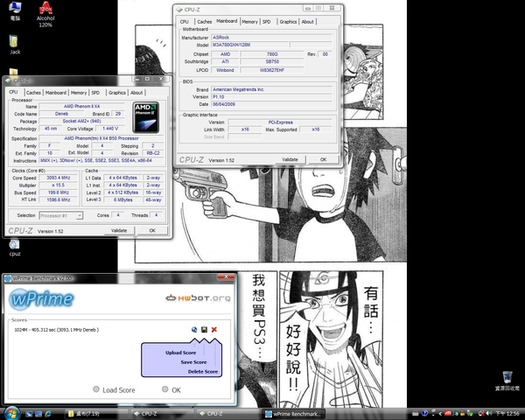Click the Southbridge model SB750 field
The image size is (525, 420).
[x=272, y=61]
